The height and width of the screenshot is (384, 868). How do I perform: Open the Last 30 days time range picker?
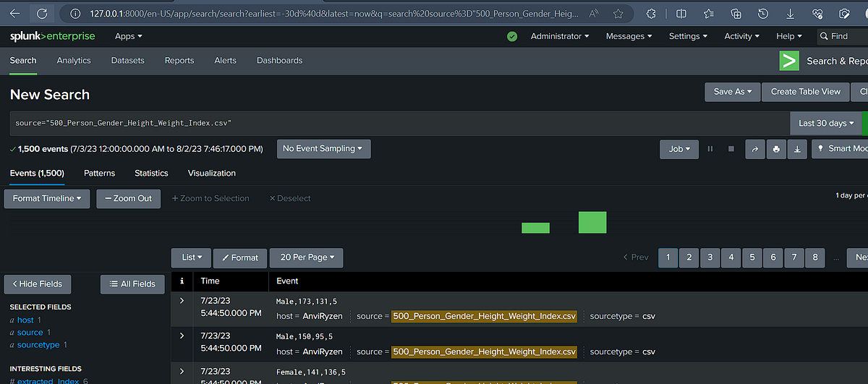pos(826,123)
